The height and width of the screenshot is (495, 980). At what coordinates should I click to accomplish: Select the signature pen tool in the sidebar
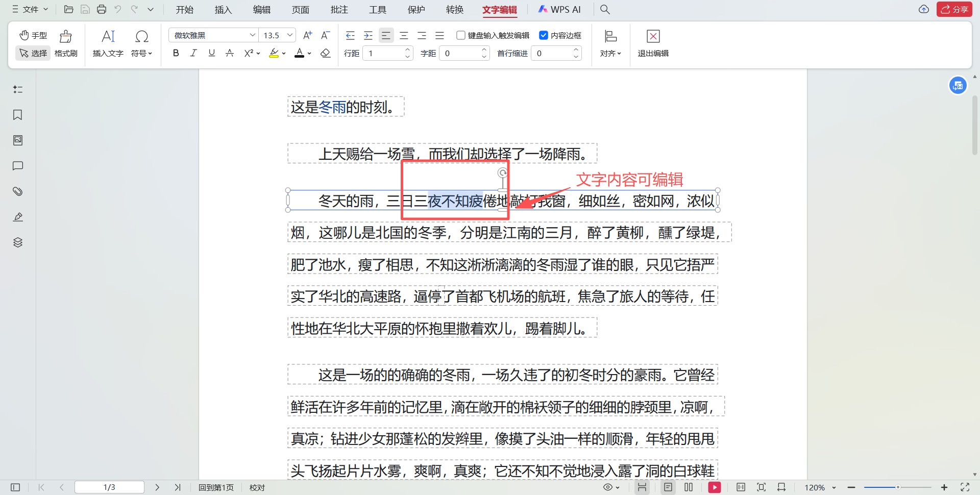(17, 217)
